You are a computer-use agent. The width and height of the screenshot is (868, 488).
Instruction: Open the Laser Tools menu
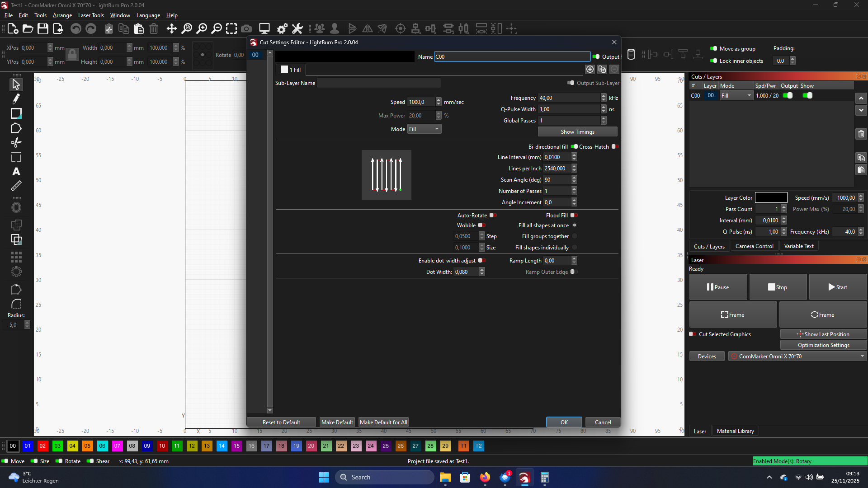(91, 15)
